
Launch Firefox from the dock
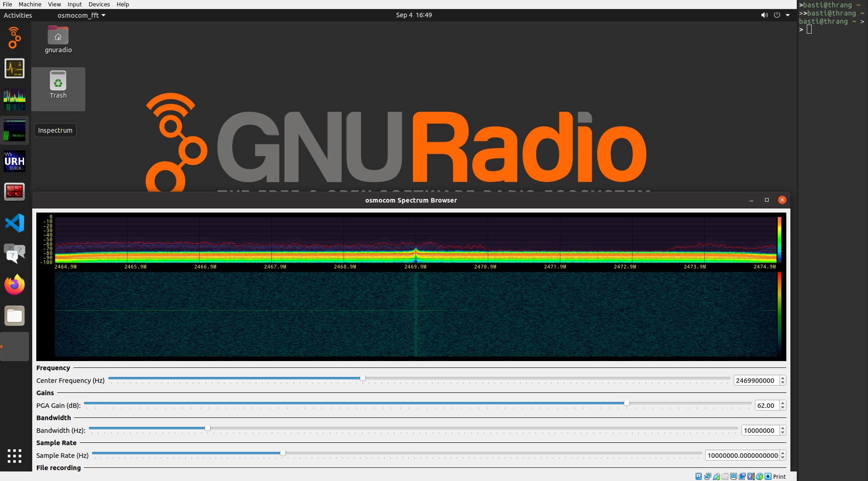tap(15, 285)
